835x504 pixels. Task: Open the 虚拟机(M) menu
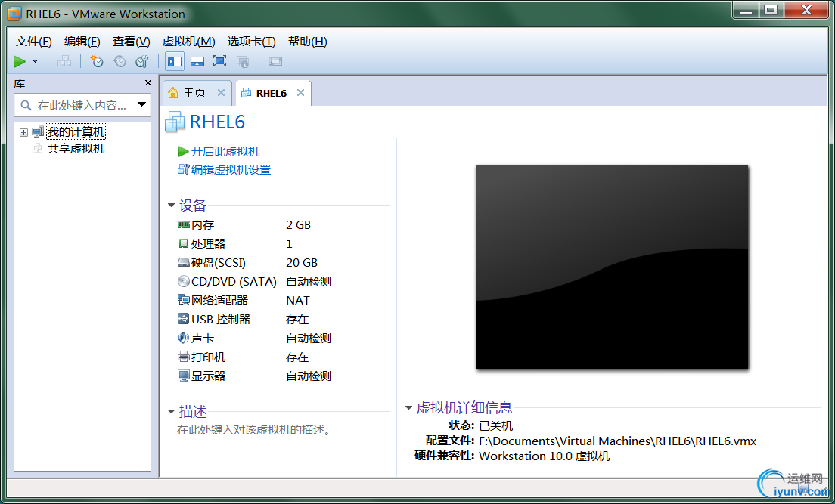pyautogui.click(x=188, y=41)
